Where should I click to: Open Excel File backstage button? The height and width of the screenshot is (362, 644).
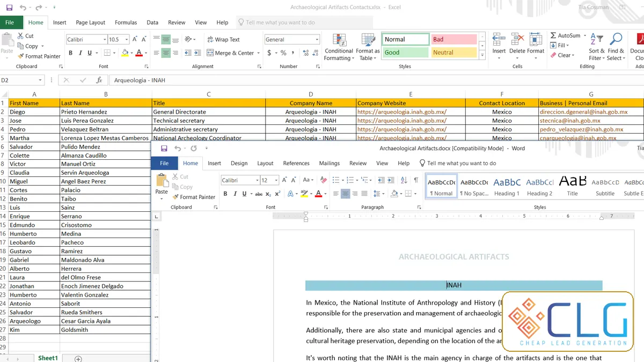pos(10,23)
